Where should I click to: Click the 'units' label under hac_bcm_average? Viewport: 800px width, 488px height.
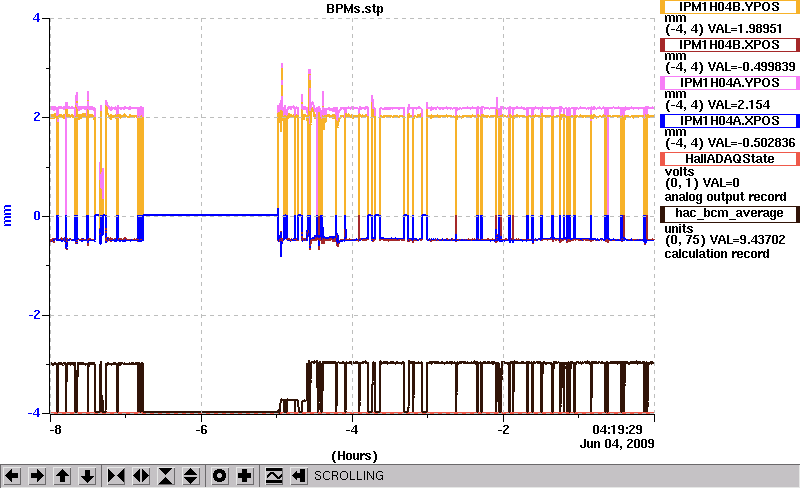coord(679,229)
